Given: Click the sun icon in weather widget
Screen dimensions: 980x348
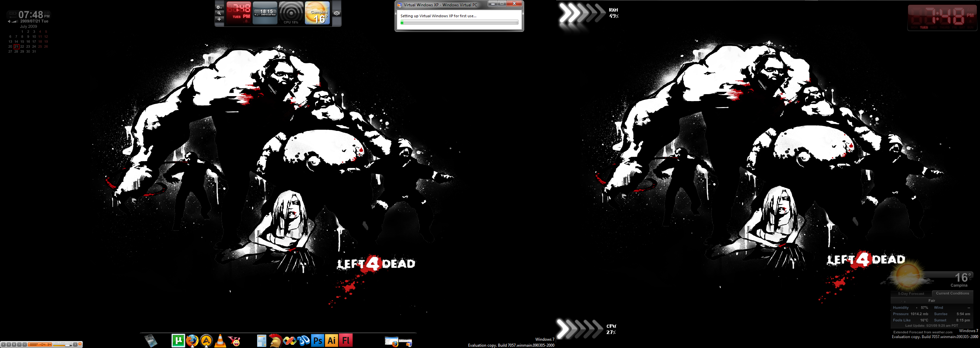Looking at the screenshot, I should click(x=908, y=276).
